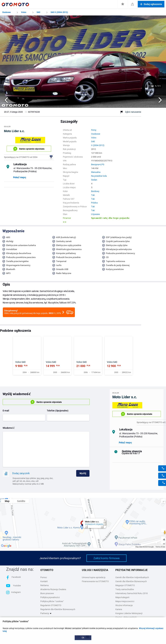This screenshot has width=166, height=644.
Task: Click the seller award badge icon
Action: (51, 157)
